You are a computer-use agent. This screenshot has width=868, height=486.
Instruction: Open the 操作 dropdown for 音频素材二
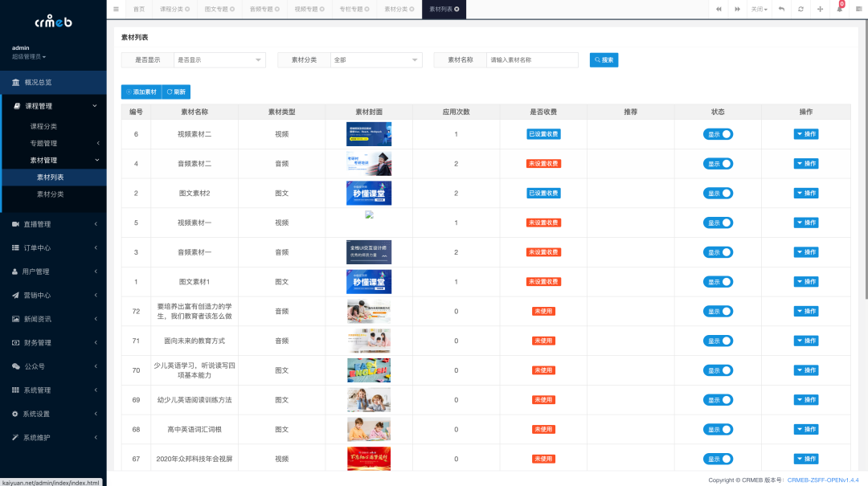pos(805,163)
